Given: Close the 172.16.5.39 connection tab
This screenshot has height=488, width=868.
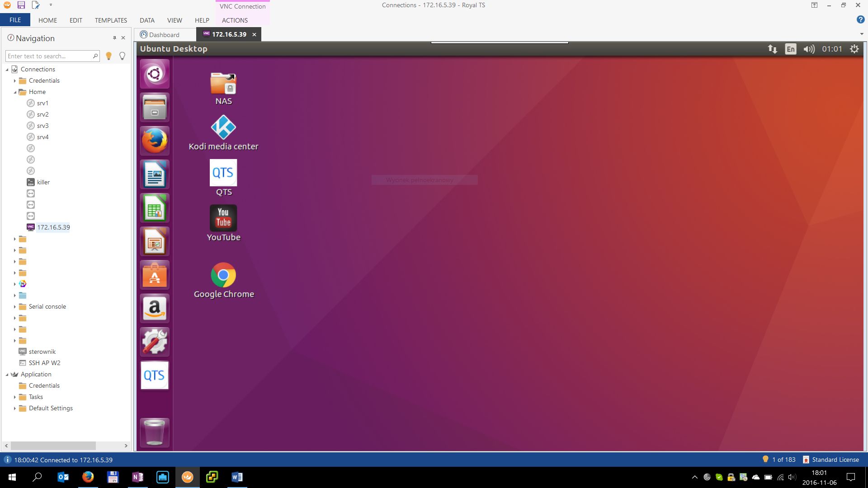Looking at the screenshot, I should [254, 34].
